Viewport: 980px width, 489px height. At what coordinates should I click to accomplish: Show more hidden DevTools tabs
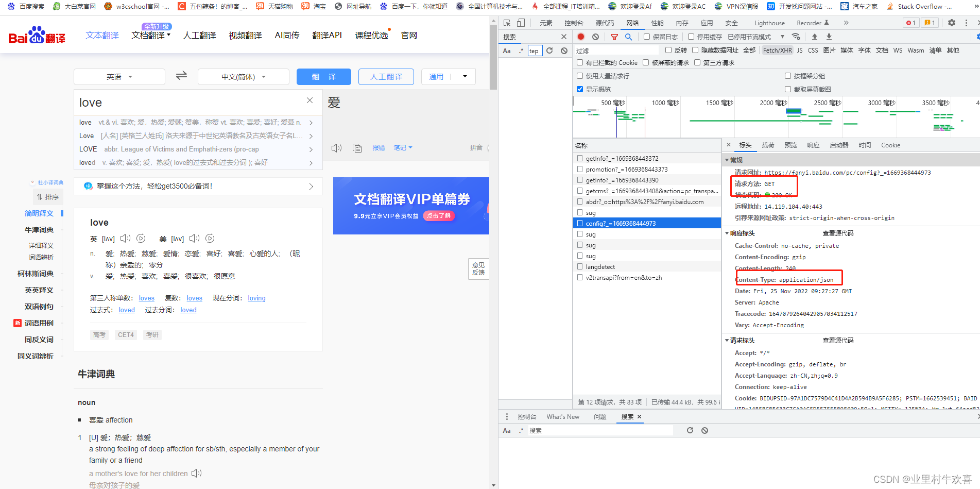click(x=846, y=23)
